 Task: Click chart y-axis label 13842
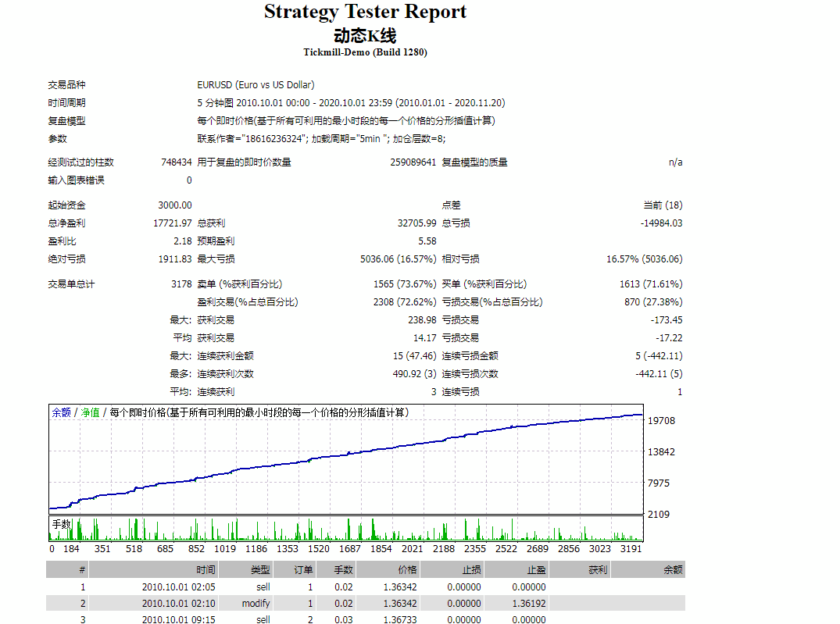pyautogui.click(x=661, y=452)
